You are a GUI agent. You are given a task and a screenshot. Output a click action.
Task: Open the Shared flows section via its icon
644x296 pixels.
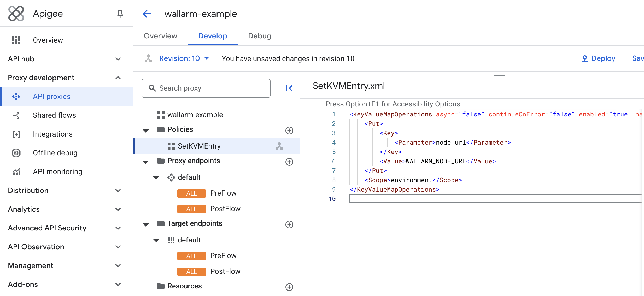click(x=16, y=115)
